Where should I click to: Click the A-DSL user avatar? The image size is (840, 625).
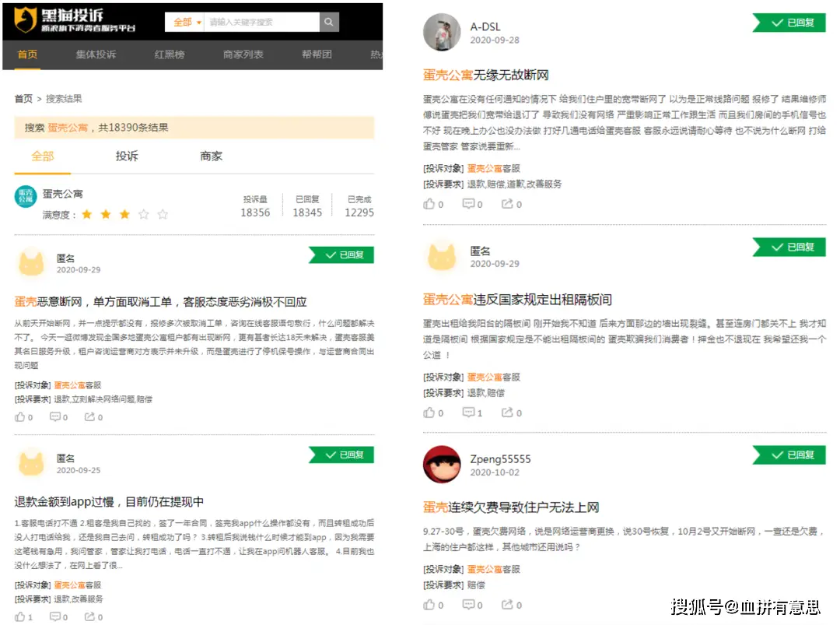point(442,32)
